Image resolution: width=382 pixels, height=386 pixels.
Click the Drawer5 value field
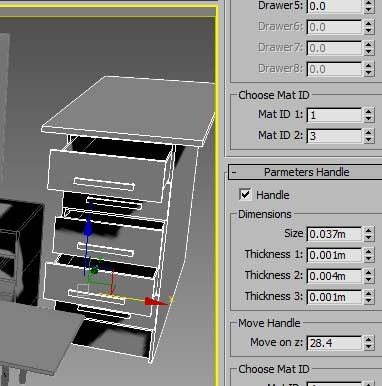point(334,6)
